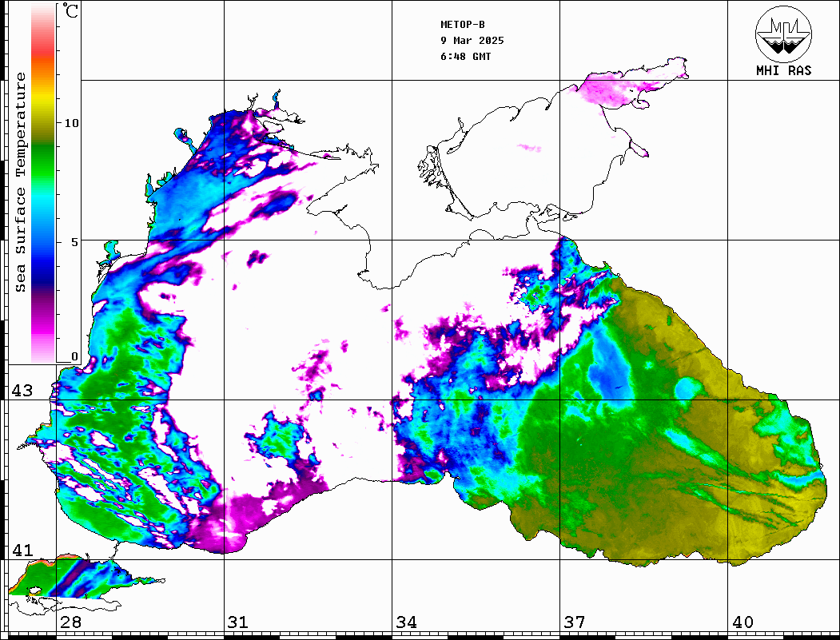Click the '5' value on temperature scale
840x640 pixels.
[x=75, y=242]
